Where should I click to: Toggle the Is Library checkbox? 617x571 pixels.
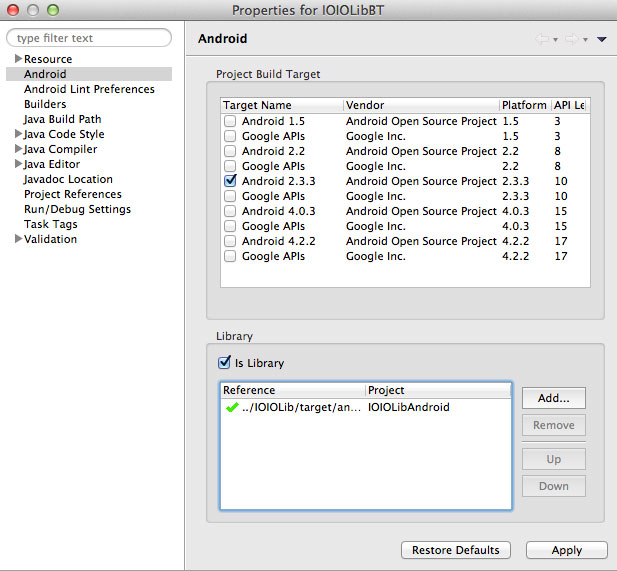pos(224,362)
